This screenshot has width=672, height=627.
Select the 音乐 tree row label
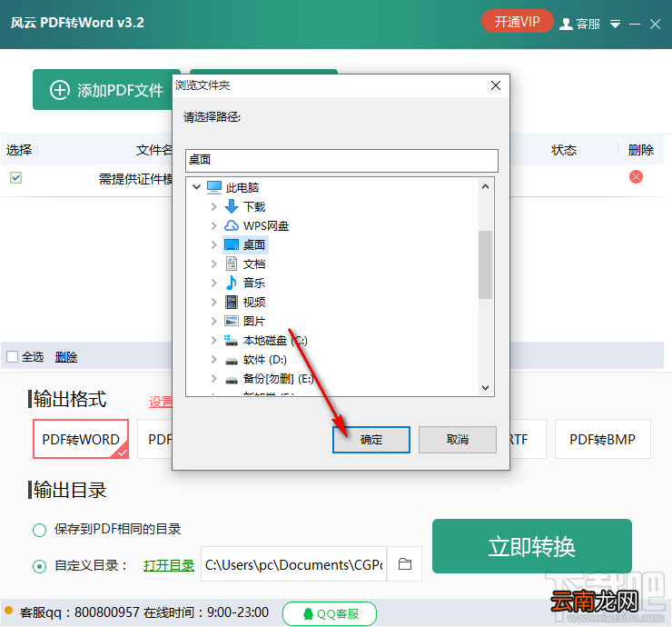[254, 283]
